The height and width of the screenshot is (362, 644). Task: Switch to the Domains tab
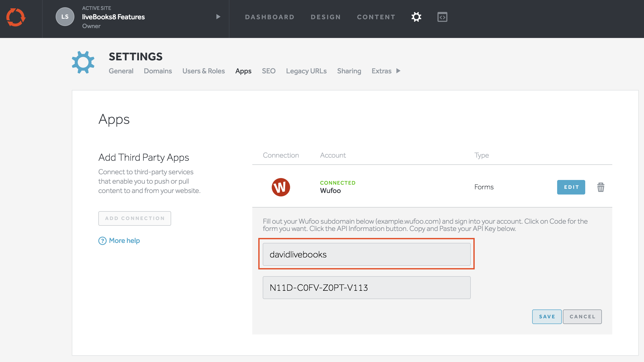tap(158, 71)
